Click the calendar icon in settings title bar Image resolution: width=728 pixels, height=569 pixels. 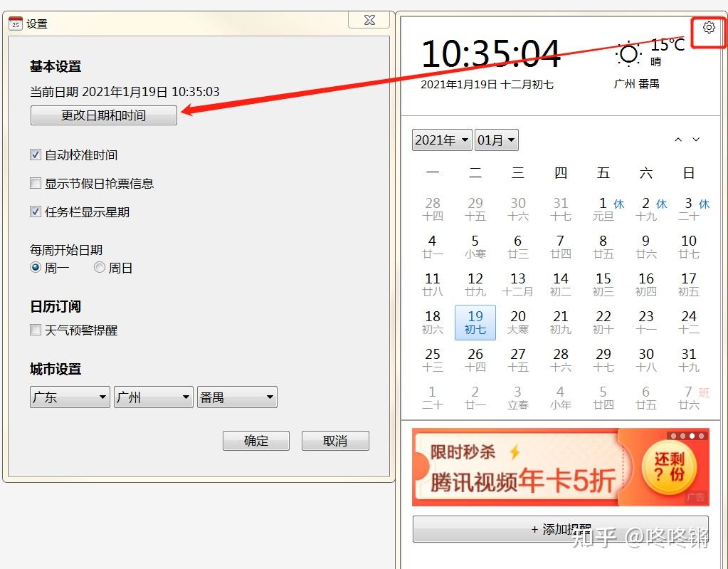tap(16, 23)
